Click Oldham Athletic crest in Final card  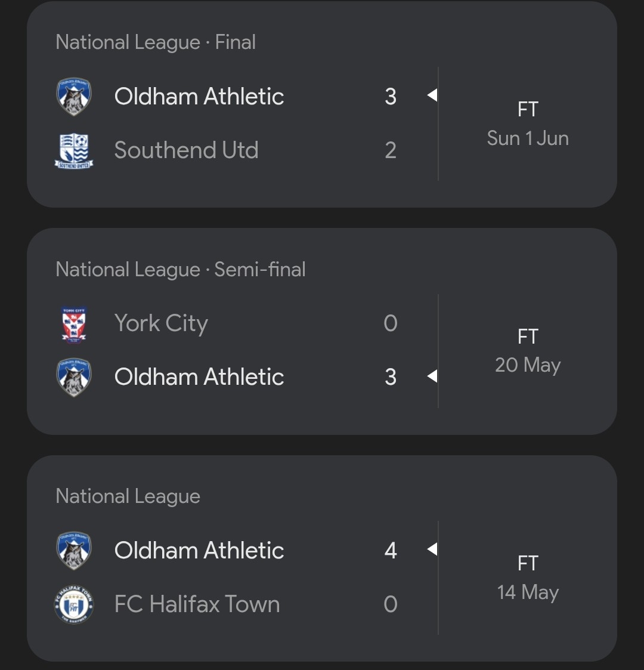click(x=74, y=97)
